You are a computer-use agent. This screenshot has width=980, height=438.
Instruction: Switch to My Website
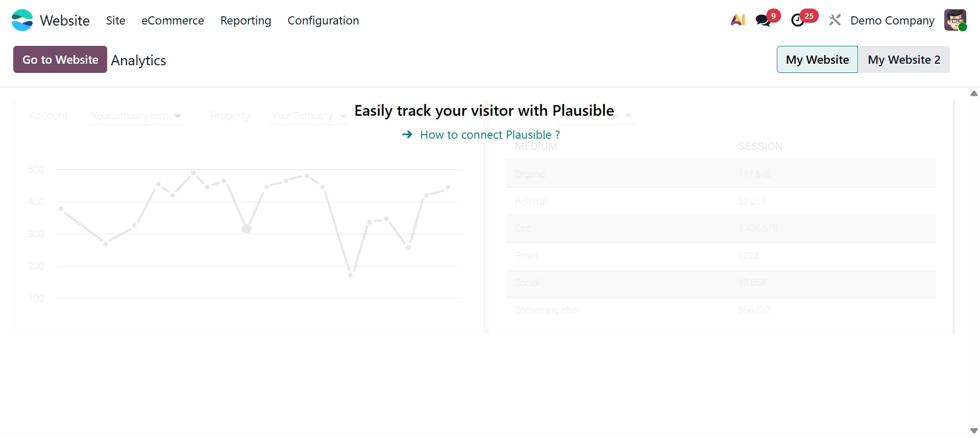coord(817,60)
